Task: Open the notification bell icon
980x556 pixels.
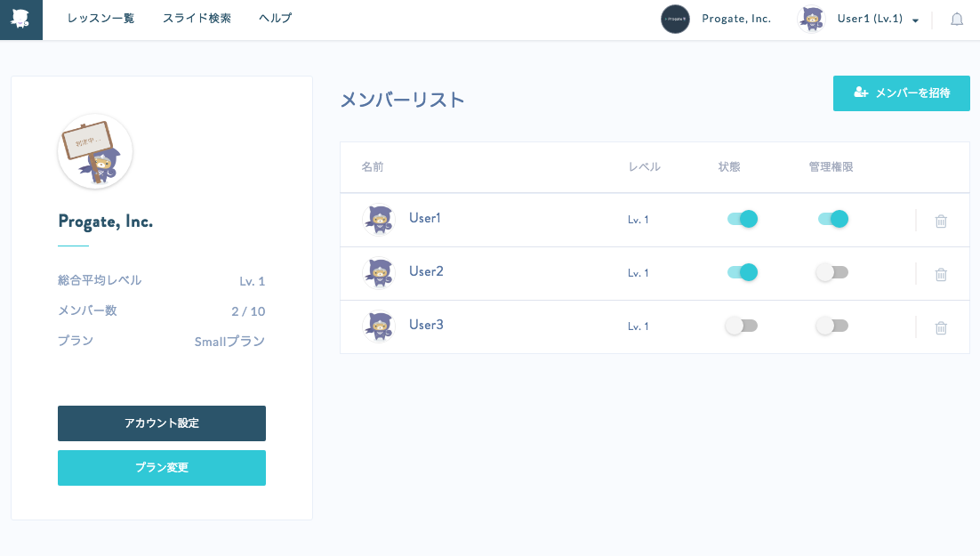Action: pyautogui.click(x=957, y=20)
